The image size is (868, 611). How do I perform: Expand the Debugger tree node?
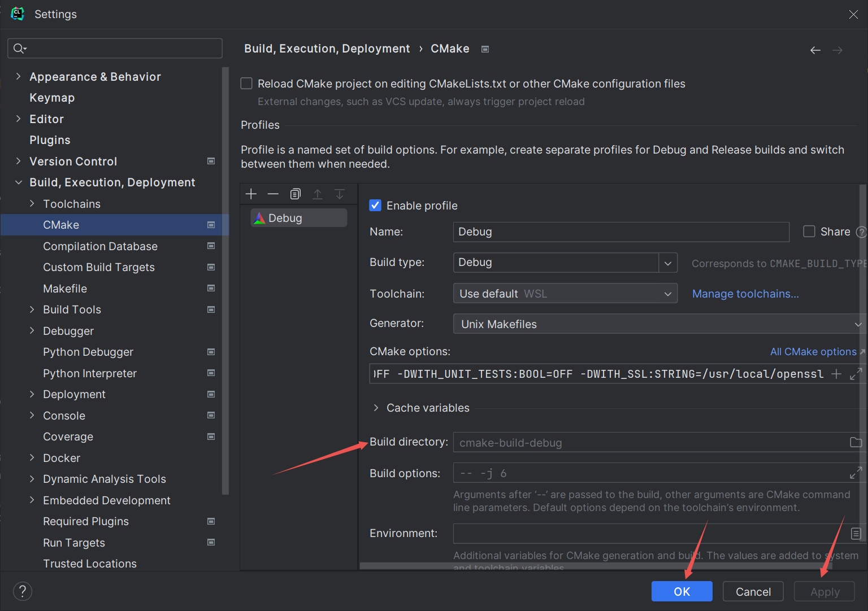pyautogui.click(x=32, y=330)
